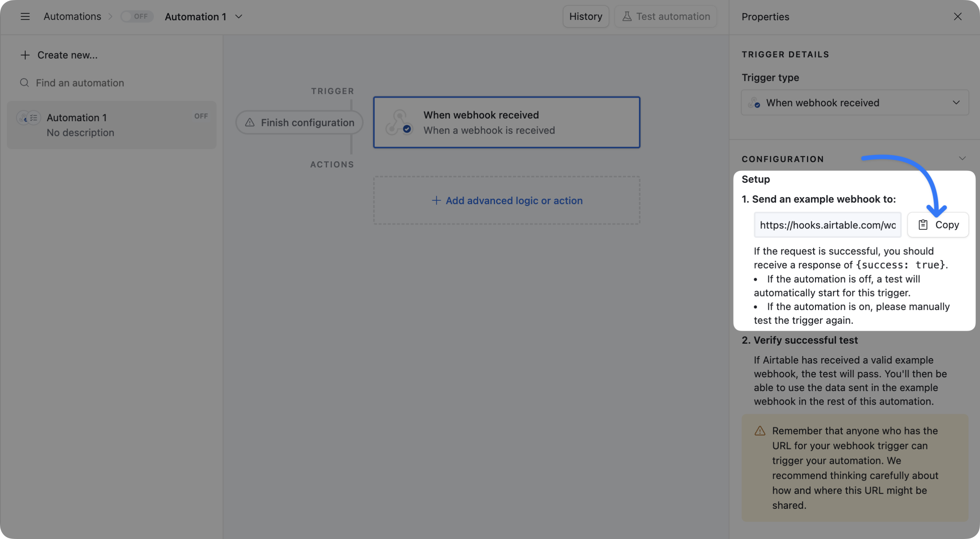This screenshot has height=539, width=980.
Task: Expand the Automation 1 name dropdown chevron
Action: 239,16
